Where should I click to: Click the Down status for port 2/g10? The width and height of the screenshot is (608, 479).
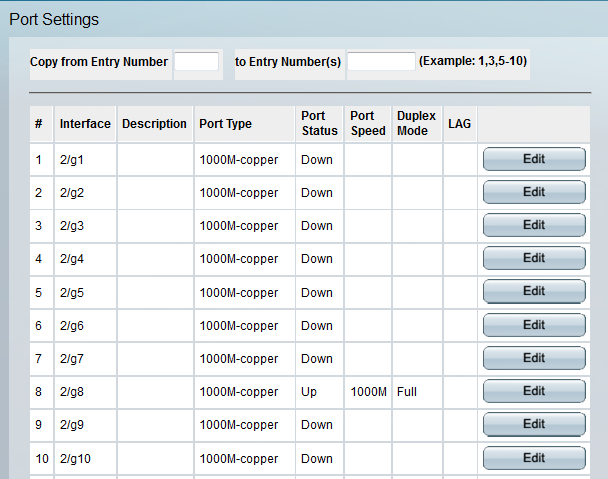(x=317, y=459)
